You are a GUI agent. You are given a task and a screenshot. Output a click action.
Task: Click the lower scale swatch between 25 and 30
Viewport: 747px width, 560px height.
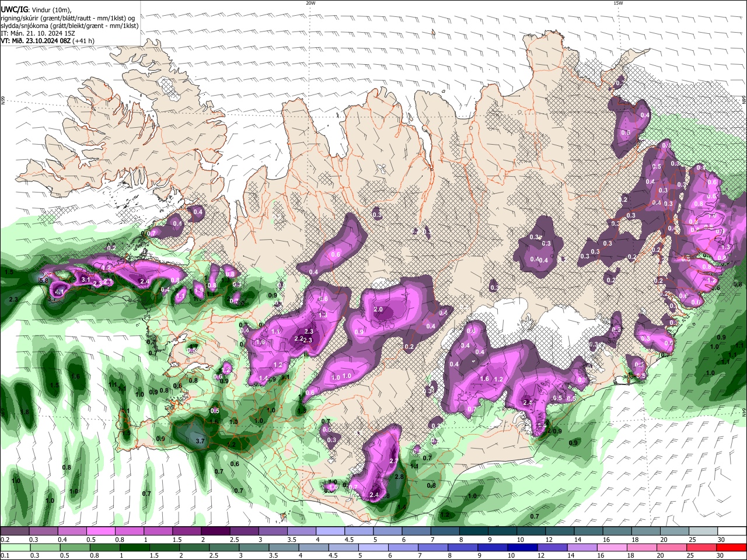point(702,548)
